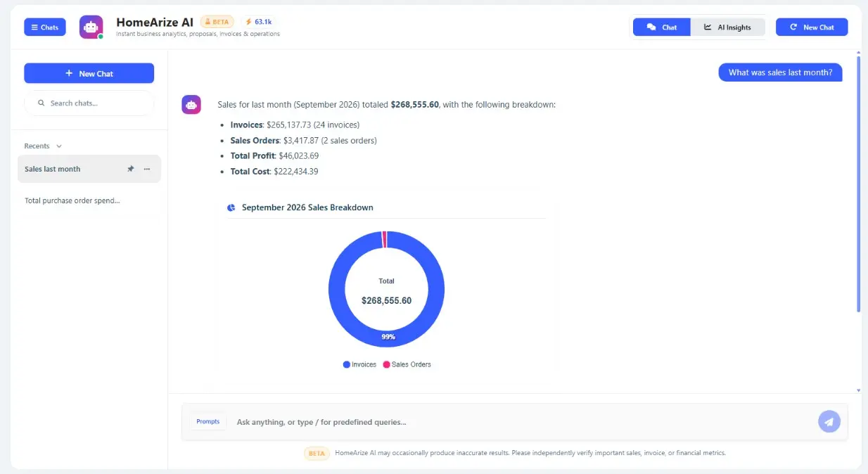868x474 pixels.
Task: Pin the Sales last month chat
Action: tap(130, 169)
